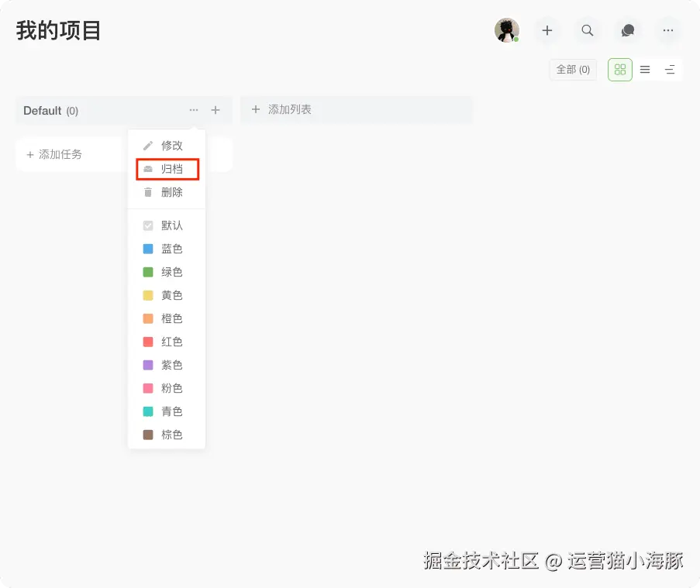Open the chat messages icon
This screenshot has height=588, width=700.
628,30
